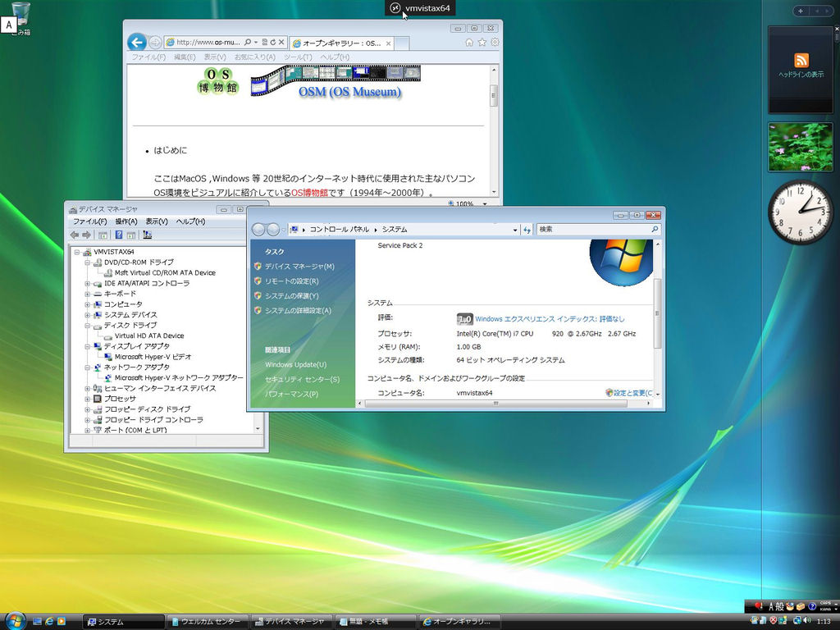This screenshot has width=840, height=630.
Task: Click デバイス マネージャ(M) task link
Action: pyautogui.click(x=299, y=267)
